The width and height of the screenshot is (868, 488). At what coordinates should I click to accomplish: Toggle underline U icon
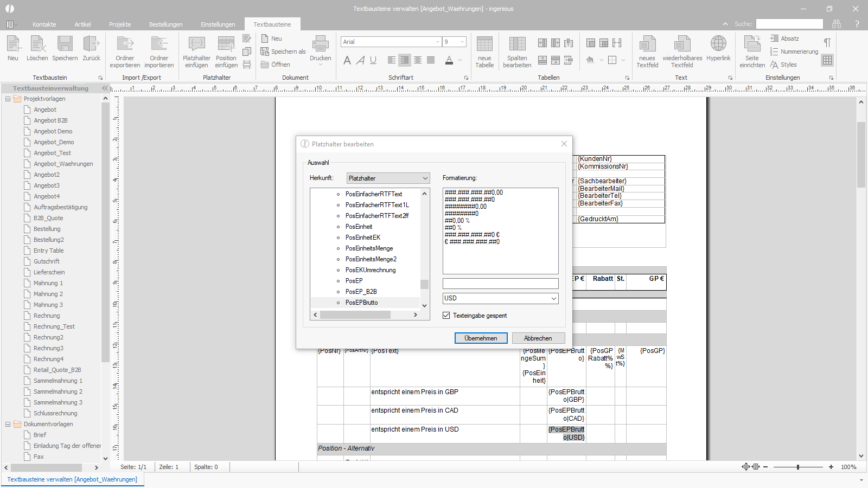tap(373, 60)
